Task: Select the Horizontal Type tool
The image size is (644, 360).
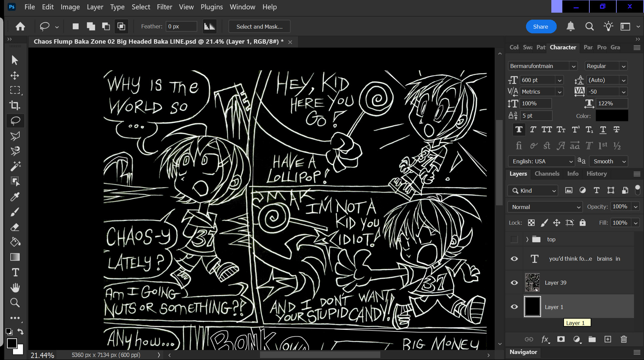Action: [15, 272]
